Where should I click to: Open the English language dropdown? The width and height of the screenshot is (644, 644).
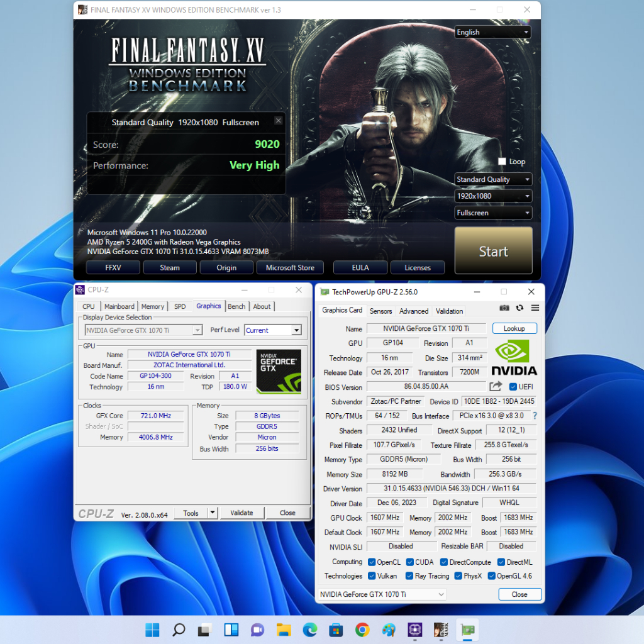[x=492, y=32]
